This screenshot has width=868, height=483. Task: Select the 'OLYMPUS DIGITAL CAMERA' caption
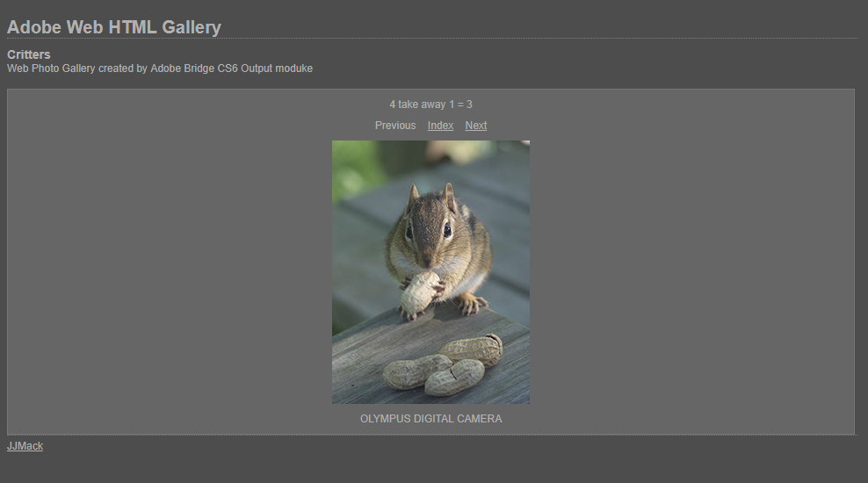pyautogui.click(x=430, y=419)
